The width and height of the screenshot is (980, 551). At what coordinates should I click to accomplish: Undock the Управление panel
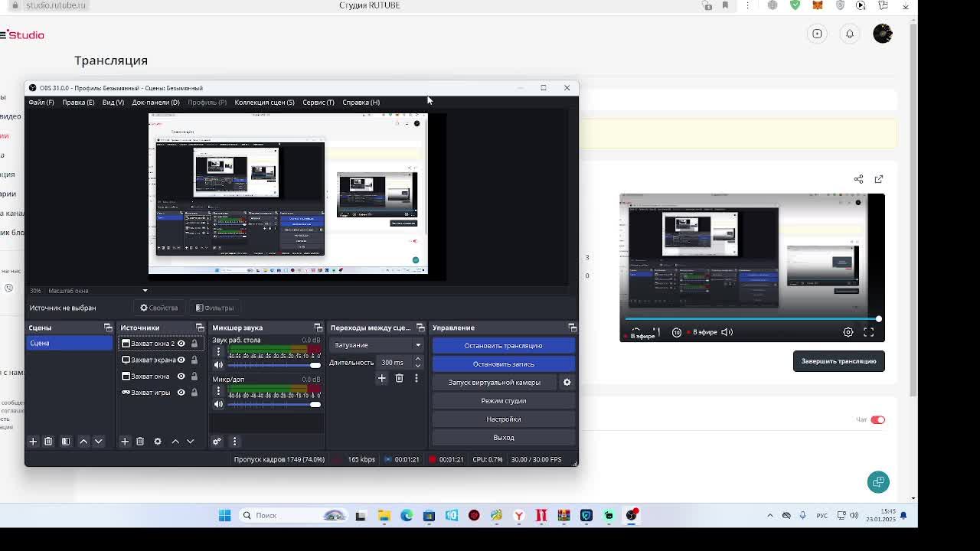coord(572,328)
